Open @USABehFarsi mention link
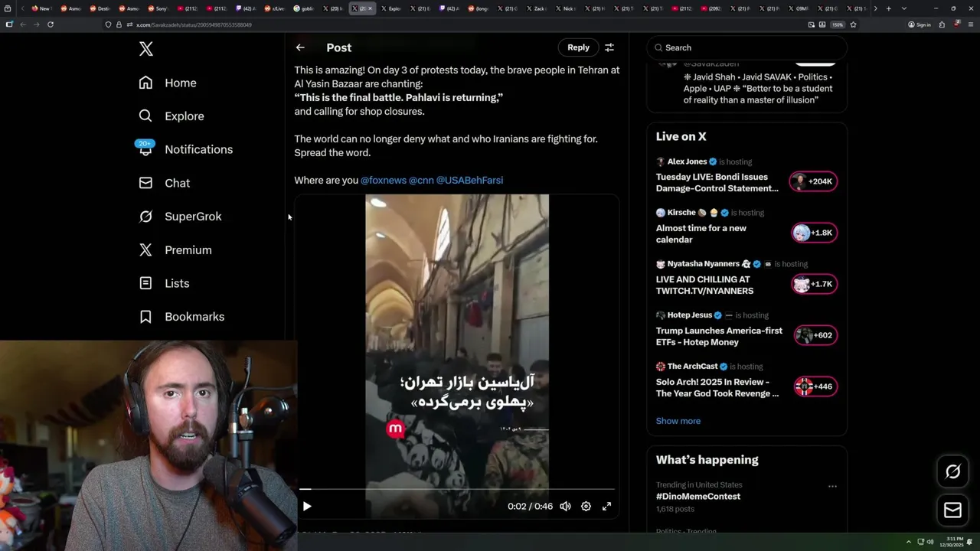This screenshot has width=980, height=551. [469, 180]
